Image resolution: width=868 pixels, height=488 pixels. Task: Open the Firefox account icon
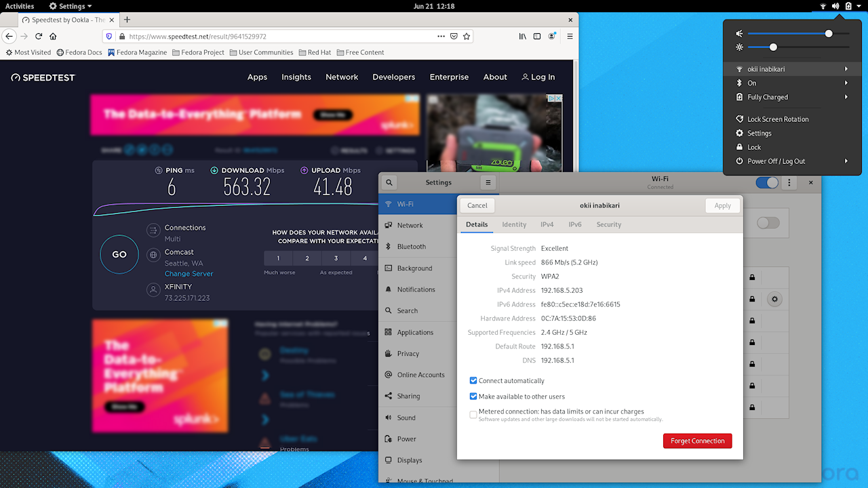pyautogui.click(x=553, y=36)
